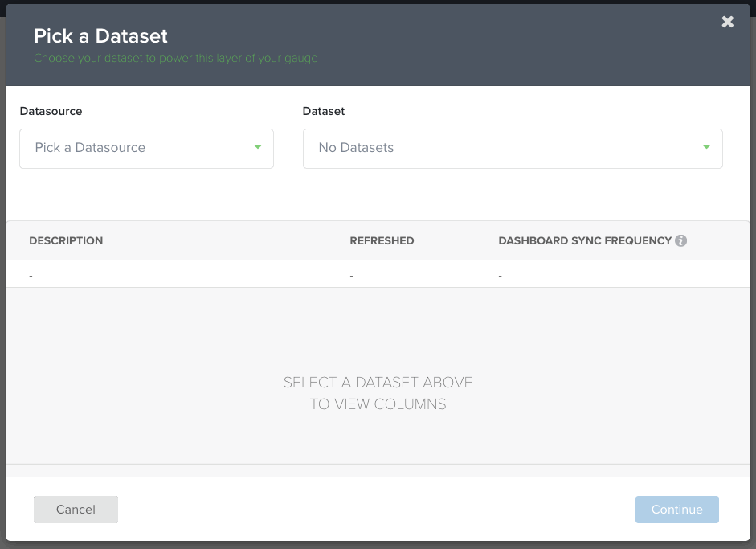Open the Pick a Datasource dropdown
Image resolution: width=756 pixels, height=549 pixels.
tap(146, 149)
